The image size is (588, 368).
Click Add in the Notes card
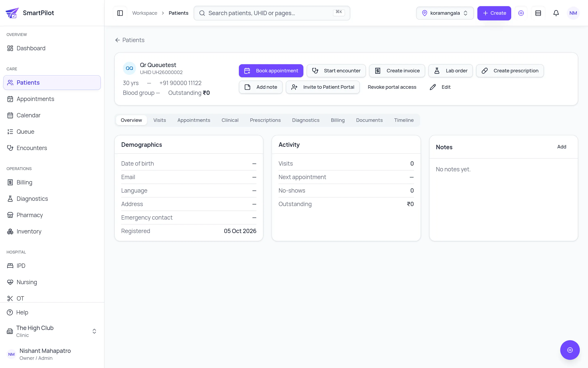coord(561,147)
